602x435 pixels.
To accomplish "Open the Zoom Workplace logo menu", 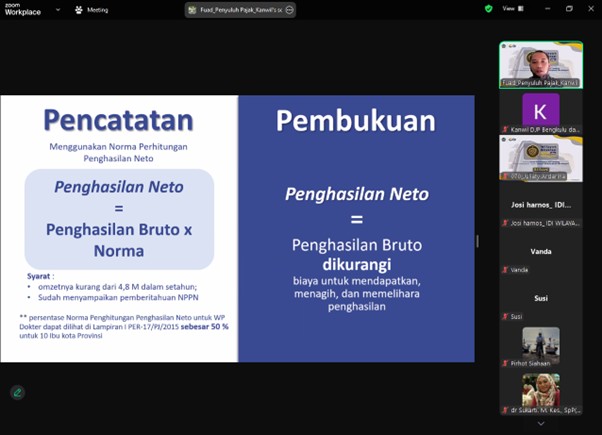I will click(x=20, y=9).
